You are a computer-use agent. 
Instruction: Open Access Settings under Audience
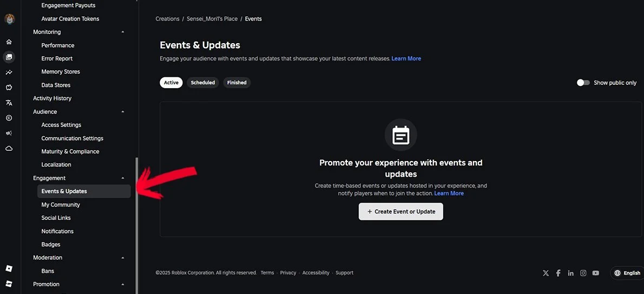coord(61,125)
